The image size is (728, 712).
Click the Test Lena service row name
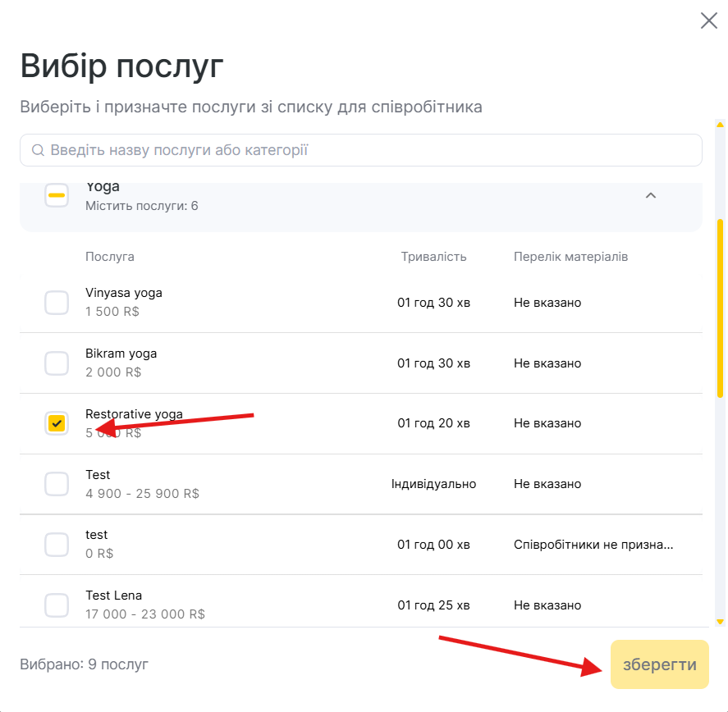(114, 596)
